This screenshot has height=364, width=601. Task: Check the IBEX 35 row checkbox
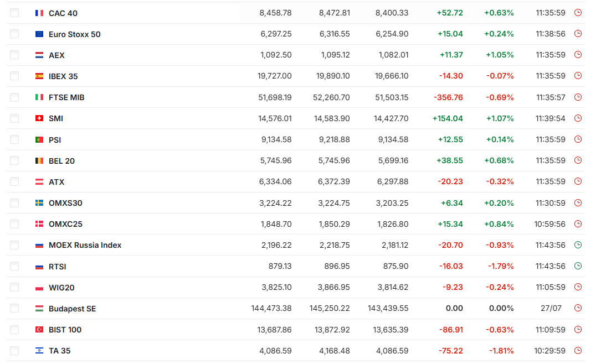point(14,76)
